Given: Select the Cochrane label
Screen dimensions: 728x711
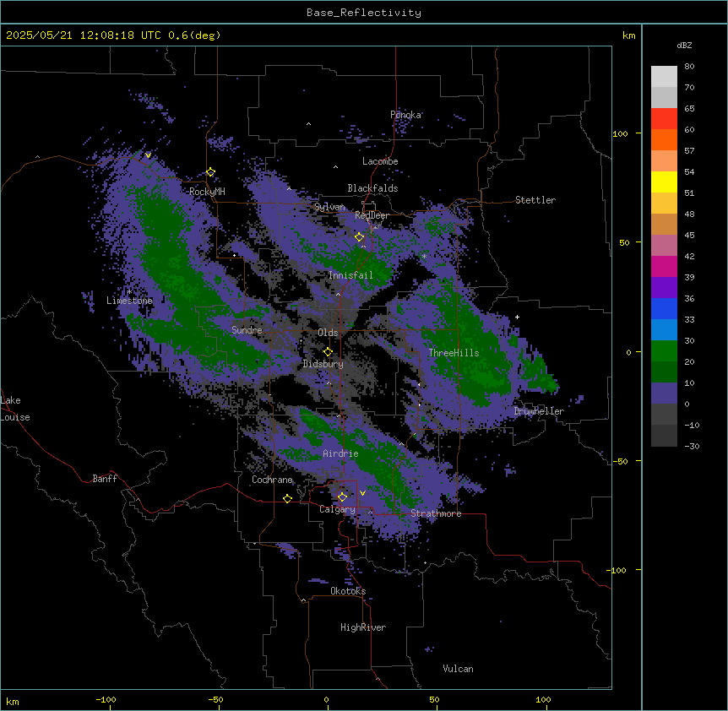Looking at the screenshot, I should coord(272,480).
